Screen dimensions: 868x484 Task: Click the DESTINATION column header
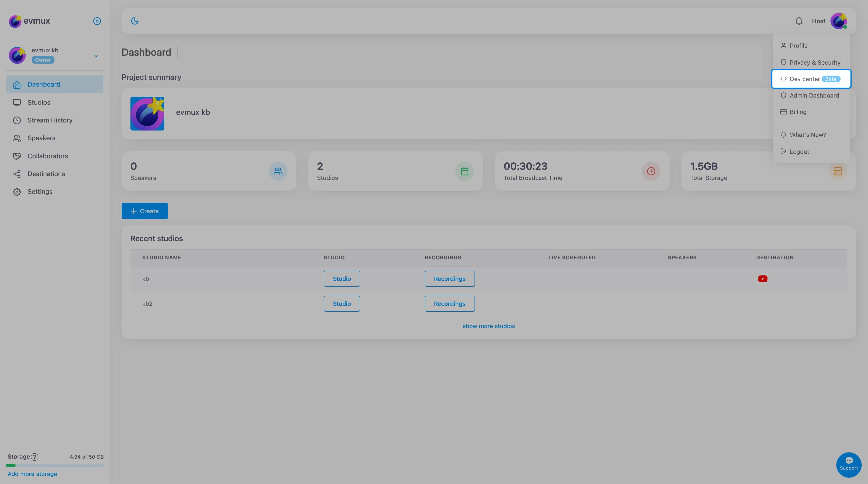[x=775, y=257]
